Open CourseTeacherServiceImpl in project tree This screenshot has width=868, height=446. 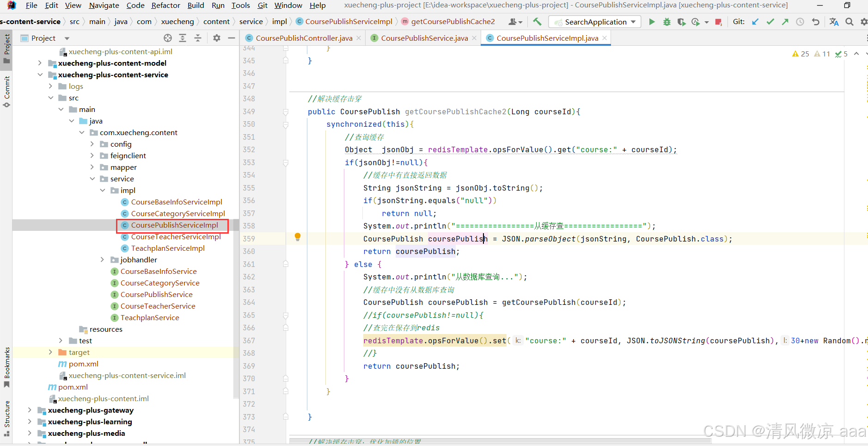[x=176, y=236]
